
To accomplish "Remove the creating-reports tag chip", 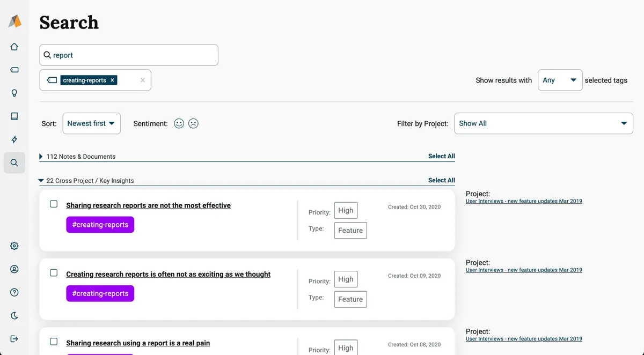I will point(112,80).
